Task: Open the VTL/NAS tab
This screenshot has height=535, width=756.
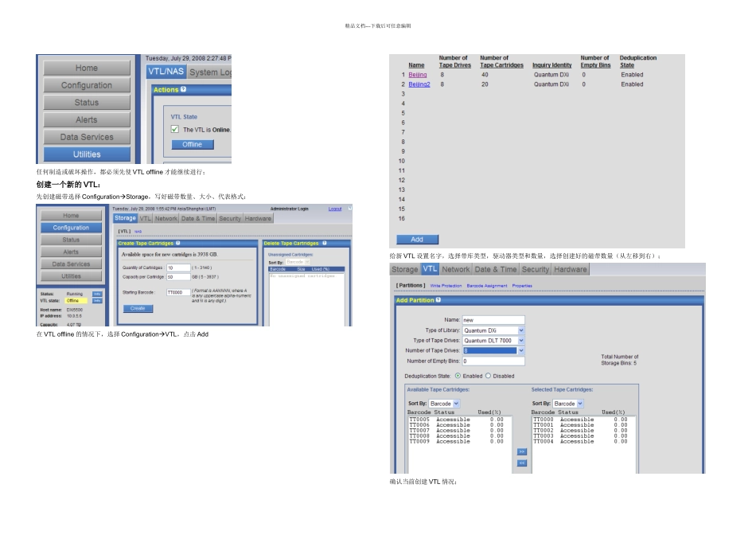Action: pos(166,72)
